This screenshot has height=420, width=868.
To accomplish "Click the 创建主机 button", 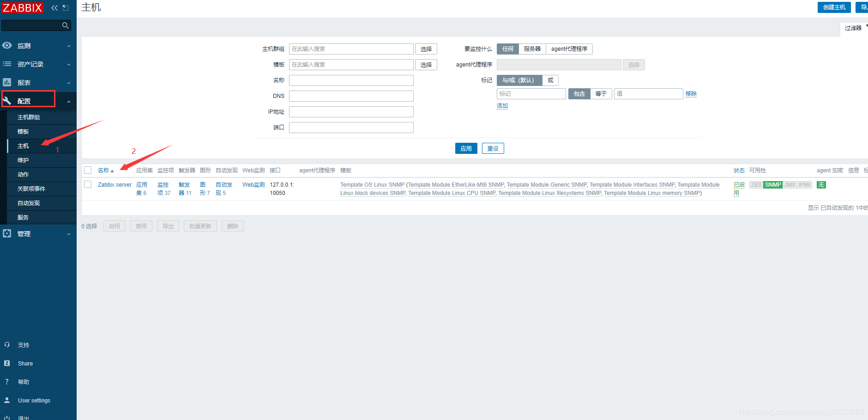I will point(834,7).
